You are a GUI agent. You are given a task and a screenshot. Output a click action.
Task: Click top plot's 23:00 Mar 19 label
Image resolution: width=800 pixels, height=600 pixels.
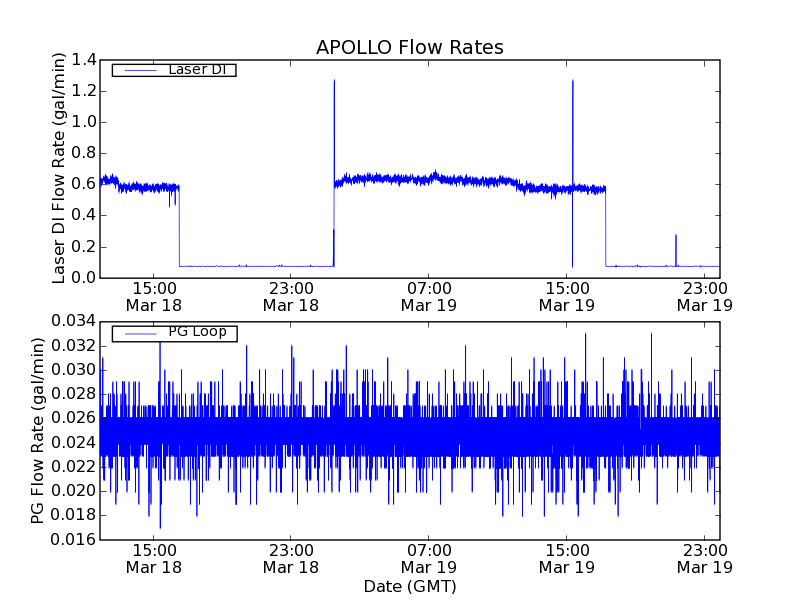coord(705,297)
